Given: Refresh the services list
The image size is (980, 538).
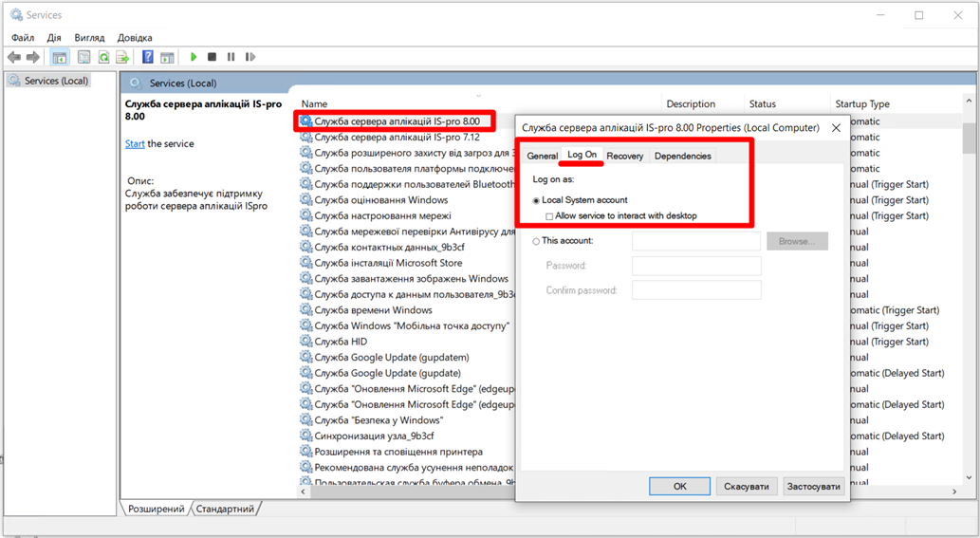Looking at the screenshot, I should click(103, 57).
